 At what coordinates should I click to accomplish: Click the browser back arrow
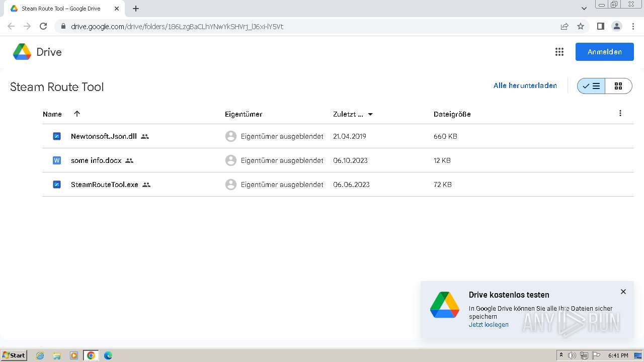click(x=11, y=26)
